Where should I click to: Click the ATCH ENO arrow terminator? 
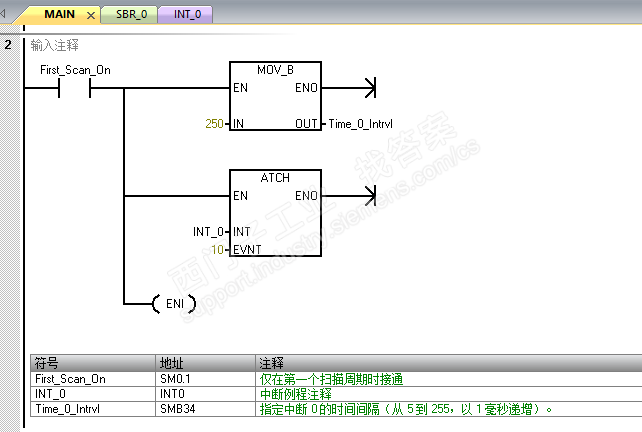(x=370, y=196)
